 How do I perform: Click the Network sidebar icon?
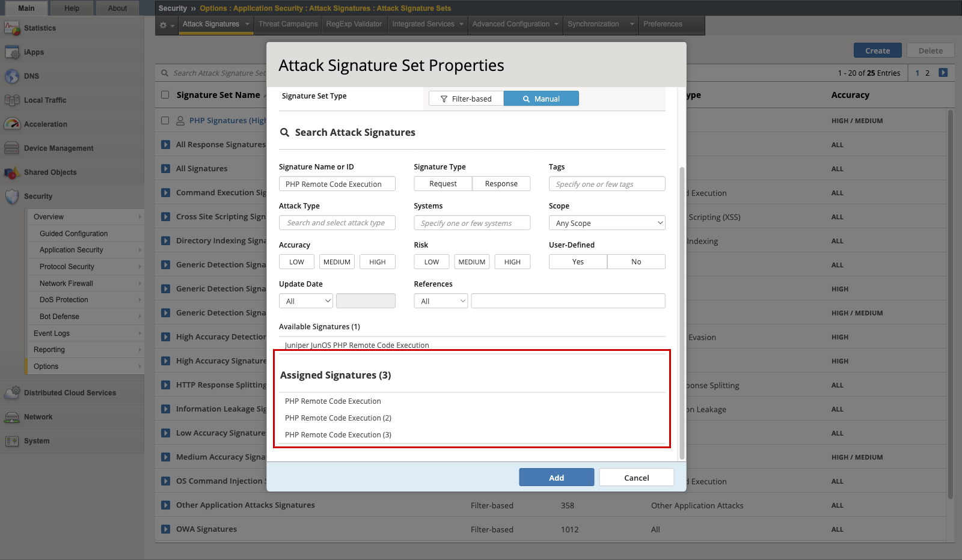(x=12, y=417)
